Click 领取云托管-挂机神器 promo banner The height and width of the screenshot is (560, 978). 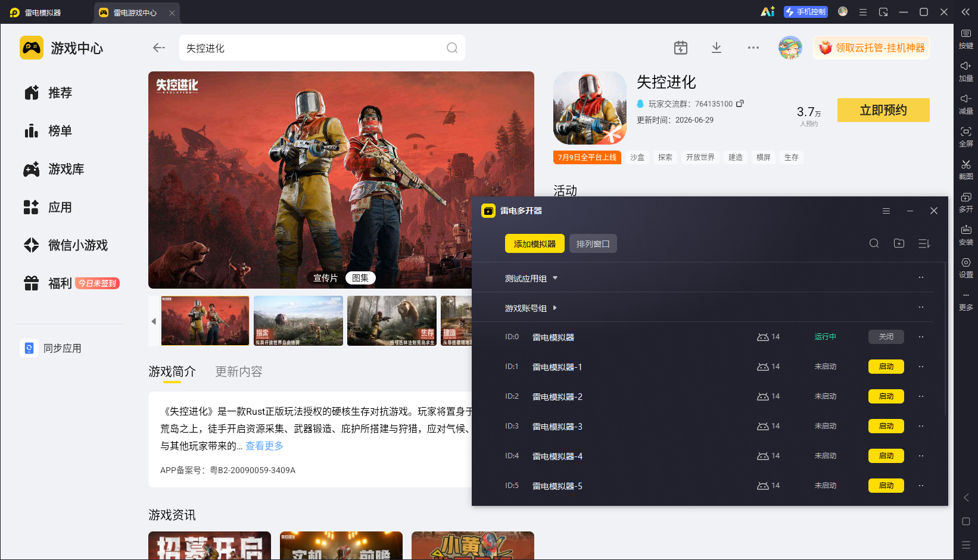(871, 48)
